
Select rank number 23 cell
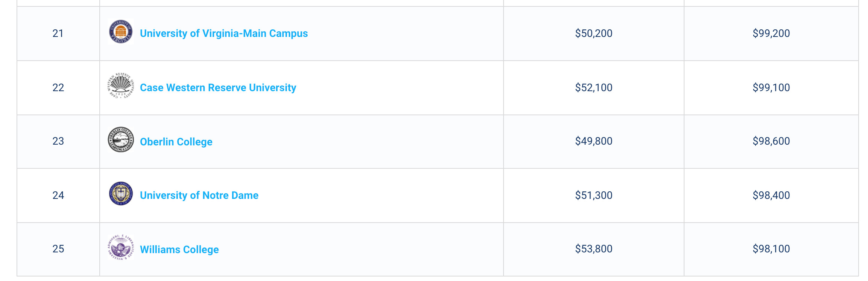tap(58, 141)
